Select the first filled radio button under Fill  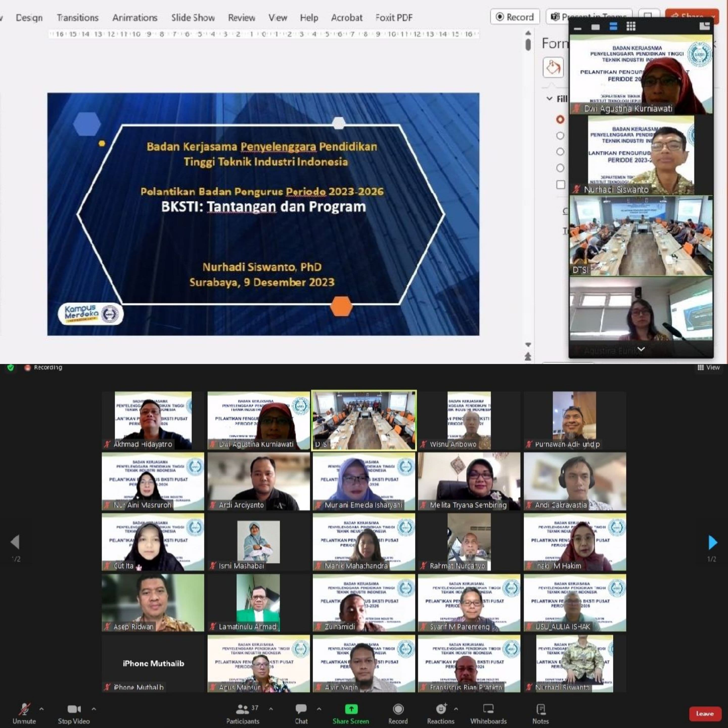point(560,120)
